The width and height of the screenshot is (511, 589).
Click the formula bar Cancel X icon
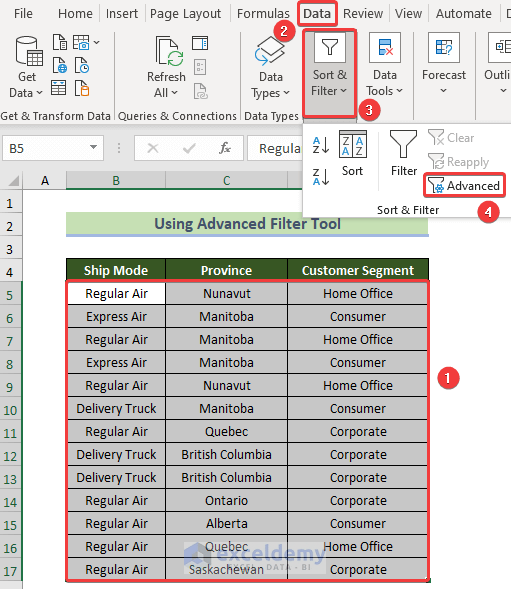pyautogui.click(x=153, y=148)
